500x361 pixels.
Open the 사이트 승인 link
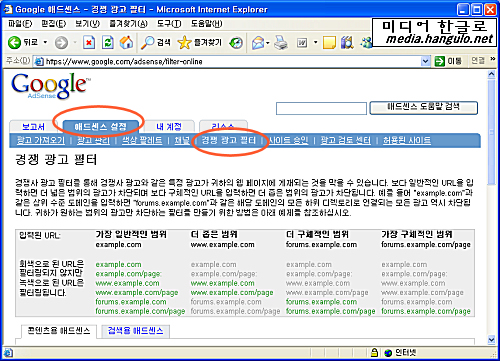click(x=288, y=140)
